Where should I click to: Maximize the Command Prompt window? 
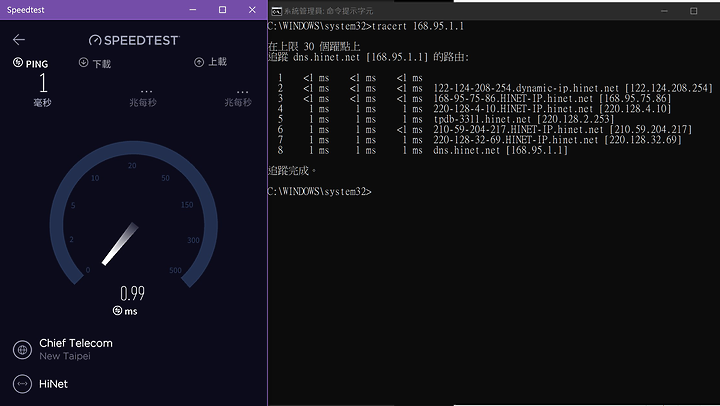694,11
